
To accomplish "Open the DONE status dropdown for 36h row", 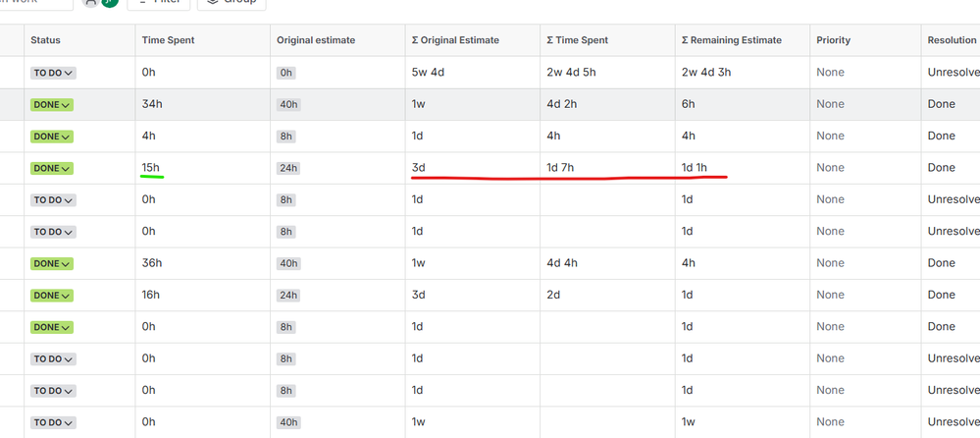I will 52,263.
